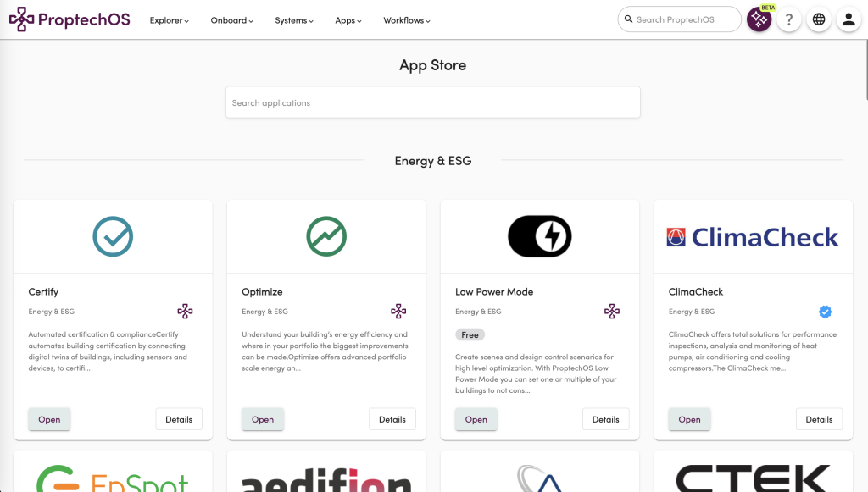Click the Optimize chart app logo

[326, 236]
